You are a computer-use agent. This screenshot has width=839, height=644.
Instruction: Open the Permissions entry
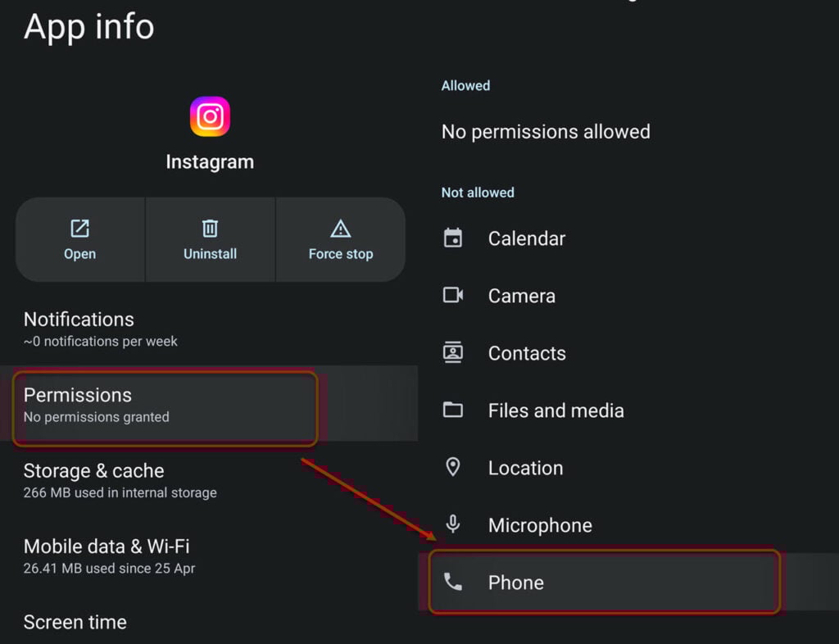pos(209,405)
